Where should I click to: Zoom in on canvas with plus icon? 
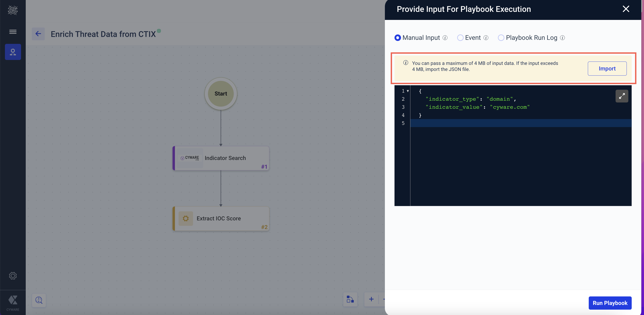371,299
